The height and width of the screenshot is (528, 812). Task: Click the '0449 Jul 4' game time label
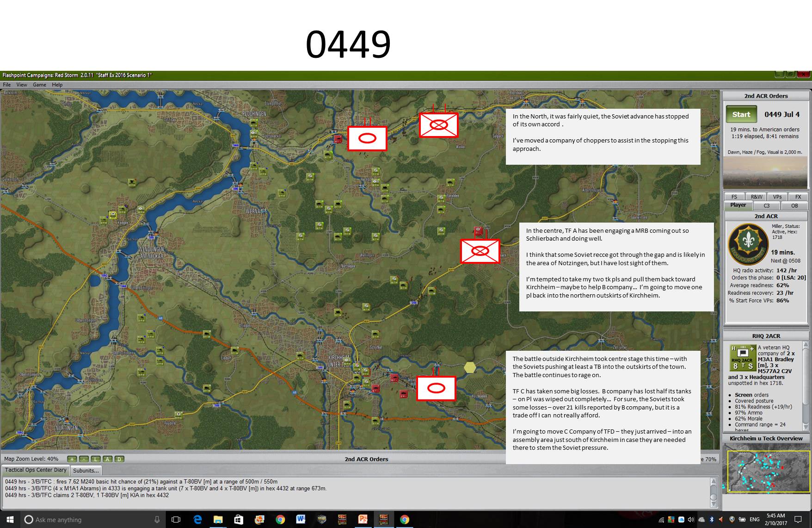pos(782,115)
